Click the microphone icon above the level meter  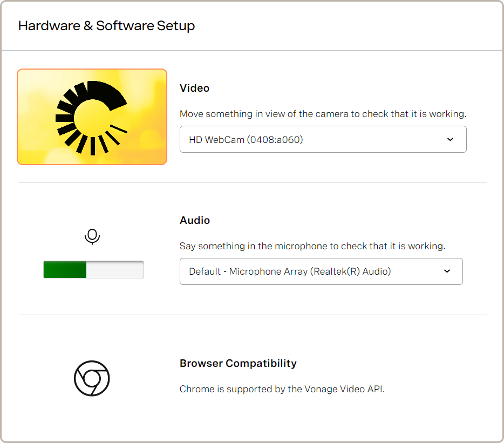92,237
